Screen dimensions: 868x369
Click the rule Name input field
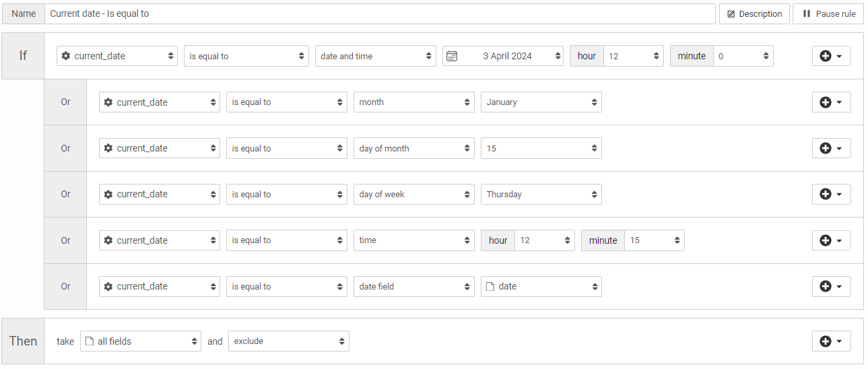[379, 13]
